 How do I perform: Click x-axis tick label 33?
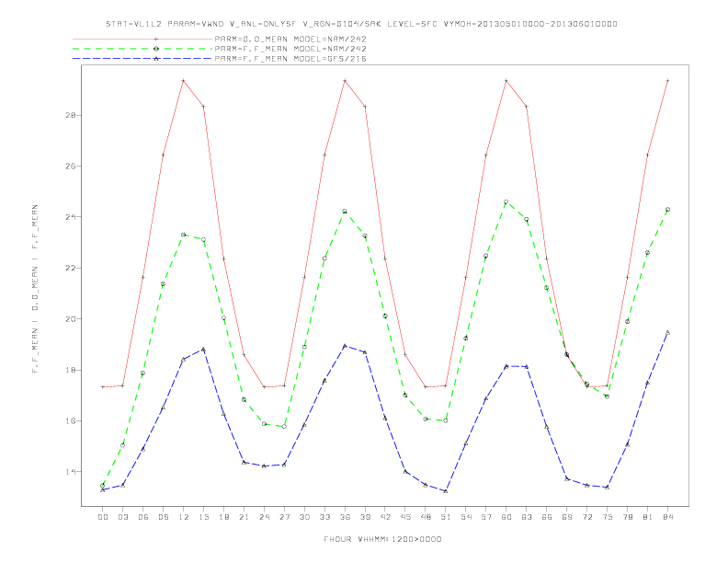pyautogui.click(x=324, y=517)
